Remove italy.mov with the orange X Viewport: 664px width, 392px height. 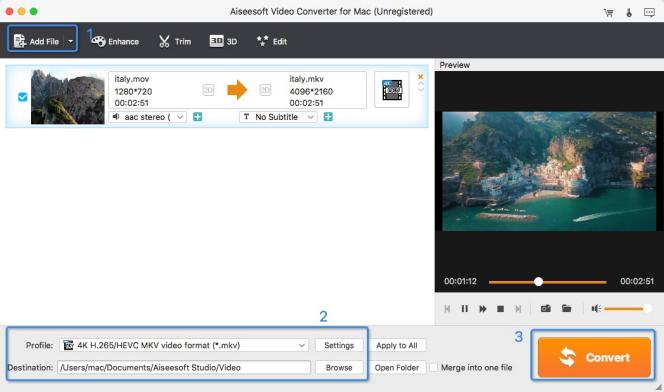(421, 77)
